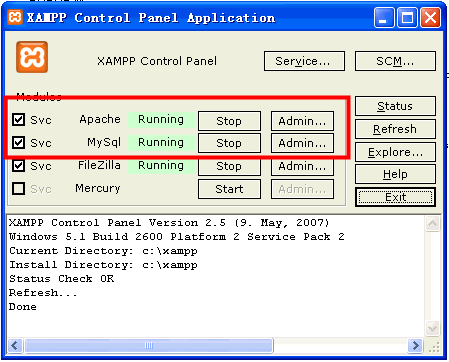This screenshot has height=362, width=449.
Task: Minimize the XAMPP window
Action: pos(384,18)
